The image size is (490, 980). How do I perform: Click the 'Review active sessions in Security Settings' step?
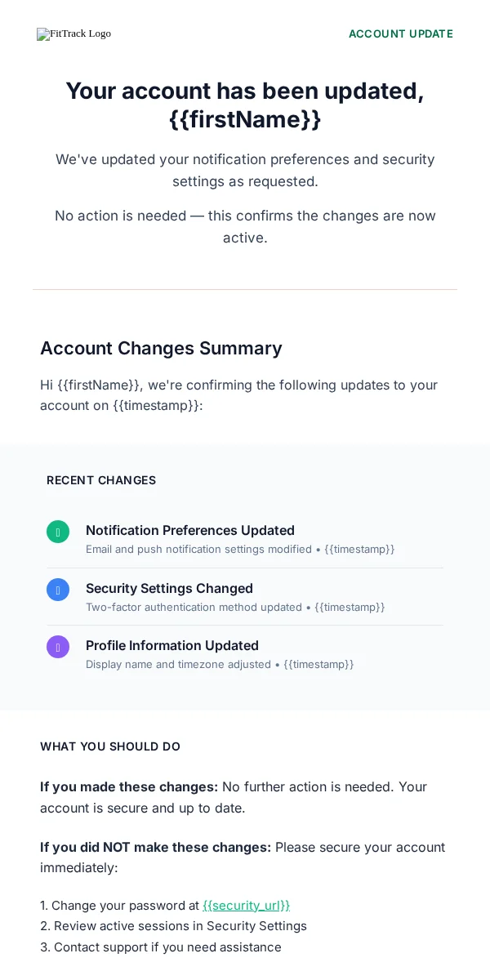pyautogui.click(x=173, y=926)
